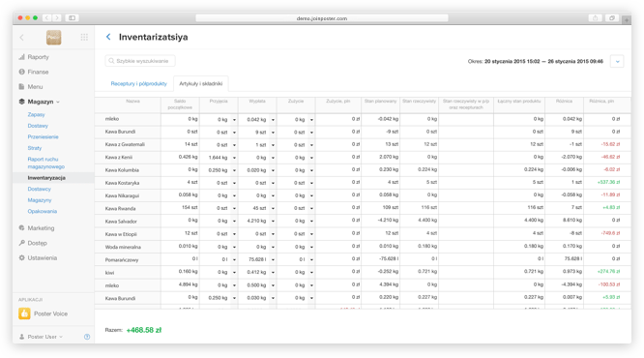This screenshot has height=358, width=644.
Task: Collapse the Magazyn menu section
Action: (x=58, y=102)
